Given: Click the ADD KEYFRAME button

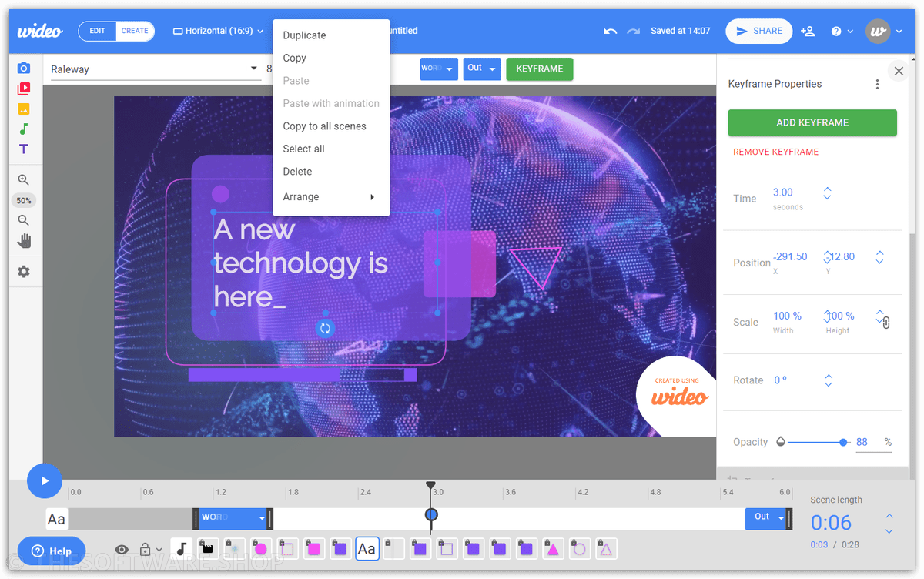Looking at the screenshot, I should point(812,122).
